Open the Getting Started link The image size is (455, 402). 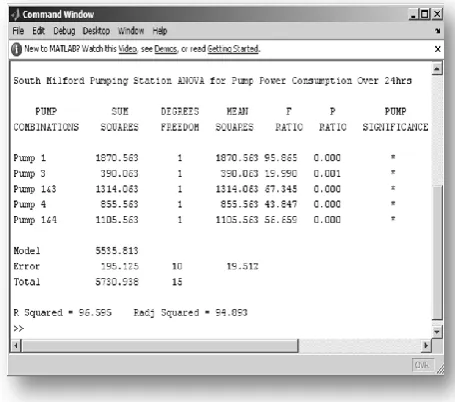tap(233, 49)
